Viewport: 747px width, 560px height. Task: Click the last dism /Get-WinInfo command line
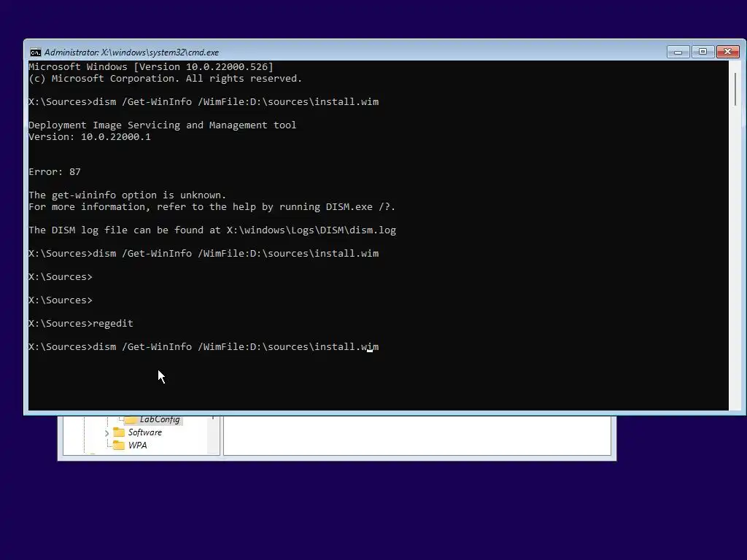[x=204, y=346]
